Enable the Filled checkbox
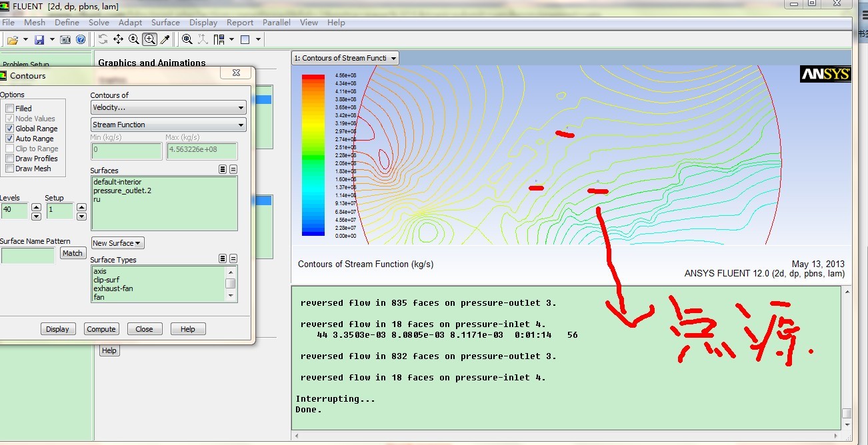 point(10,109)
